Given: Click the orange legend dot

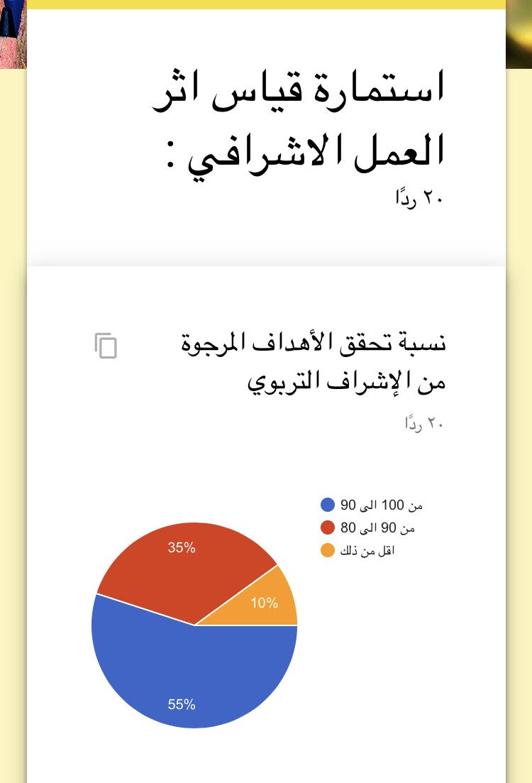Looking at the screenshot, I should 328,550.
